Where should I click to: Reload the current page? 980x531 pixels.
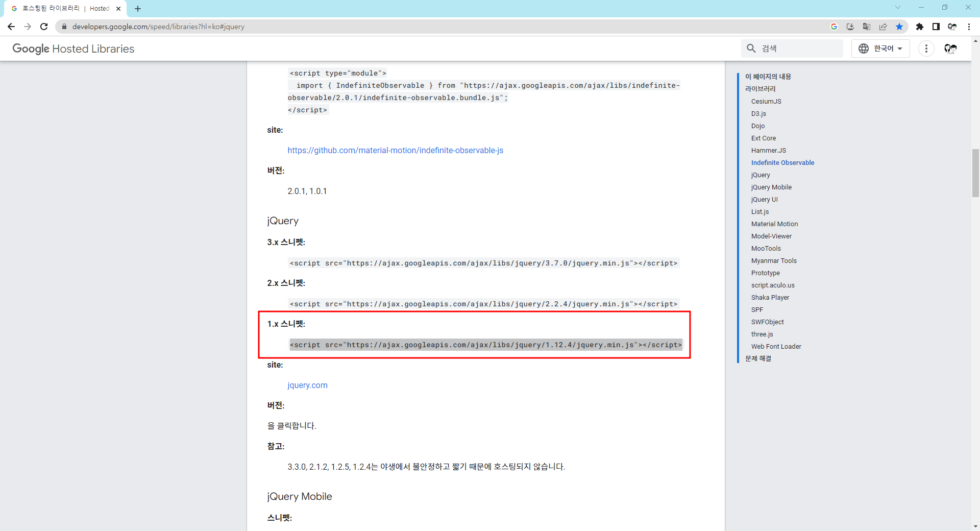point(44,27)
